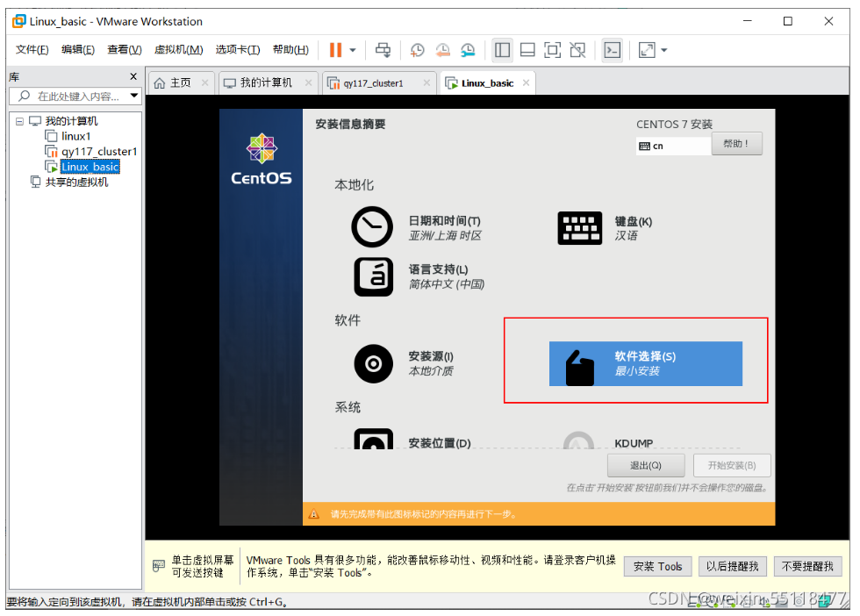Click the cn keyboard layout indicator
The width and height of the screenshot is (860, 616).
coord(674,146)
